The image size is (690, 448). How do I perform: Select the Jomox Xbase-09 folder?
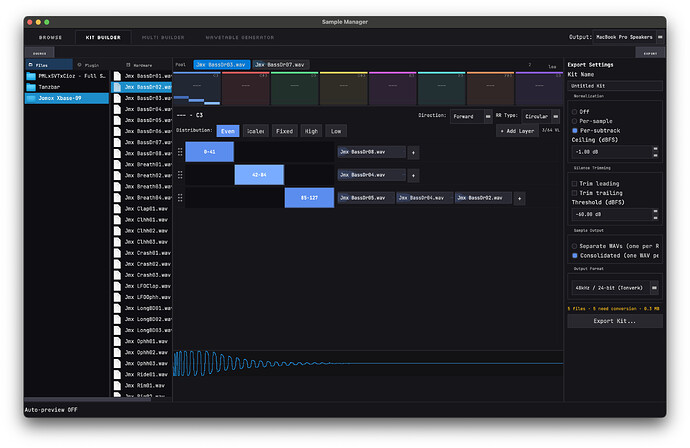[66, 98]
